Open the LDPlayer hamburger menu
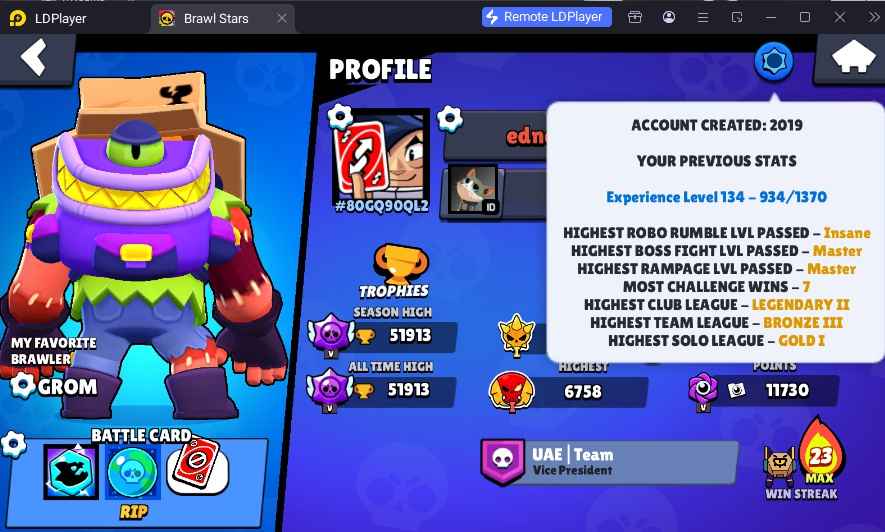This screenshot has height=532, width=885. [703, 17]
